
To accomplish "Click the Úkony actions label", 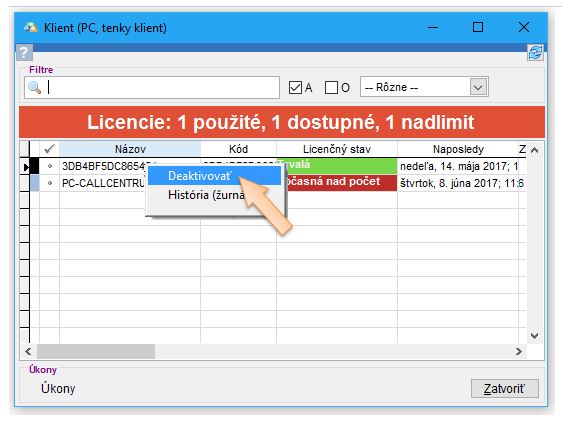I will 58,388.
